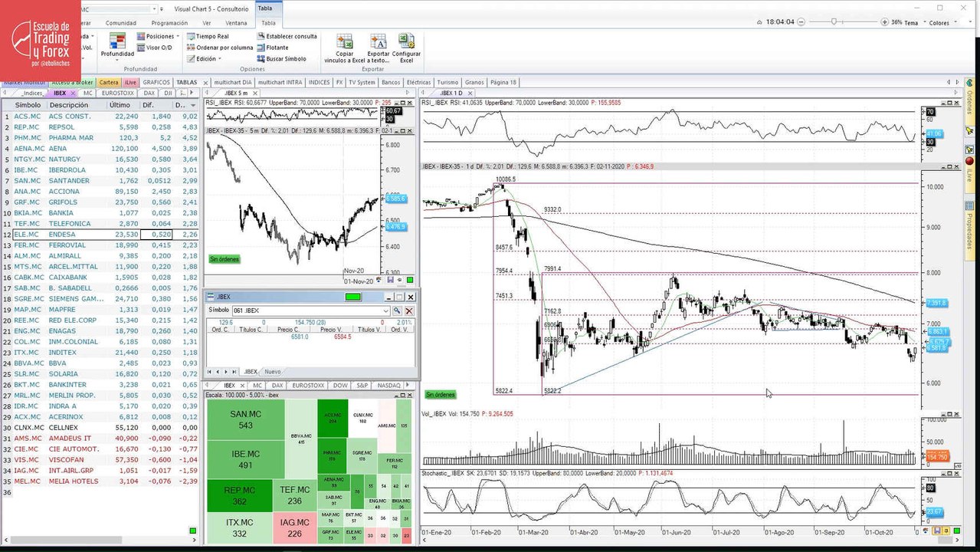The image size is (980, 552).
Task: Click Establecer consulta in the ribbon
Action: (287, 36)
